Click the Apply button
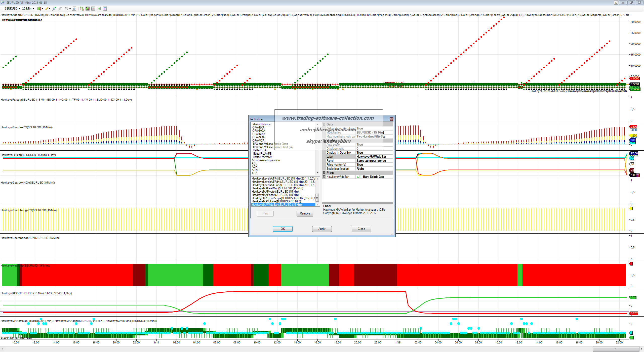The width and height of the screenshot is (644, 352). click(322, 229)
